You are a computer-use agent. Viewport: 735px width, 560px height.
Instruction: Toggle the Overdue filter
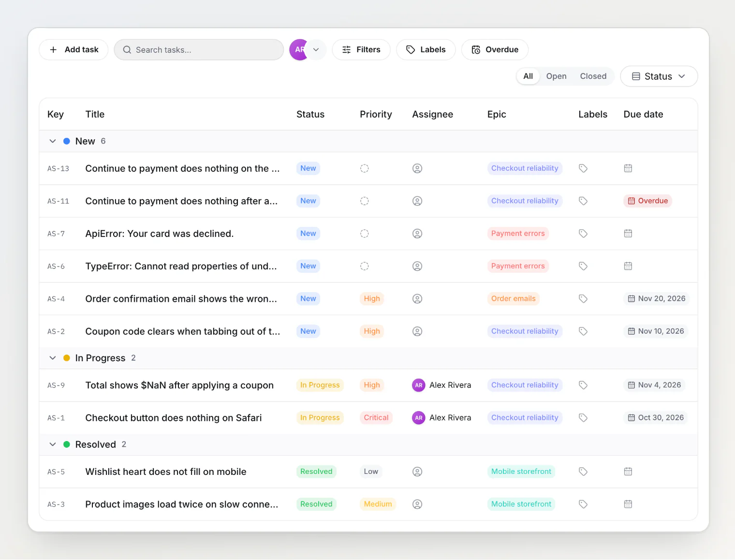(x=495, y=50)
